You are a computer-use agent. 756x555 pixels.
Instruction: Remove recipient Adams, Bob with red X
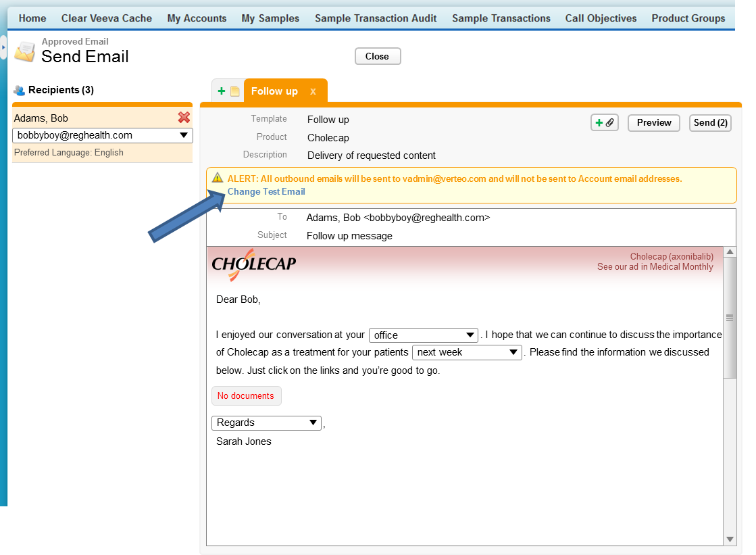click(x=184, y=118)
